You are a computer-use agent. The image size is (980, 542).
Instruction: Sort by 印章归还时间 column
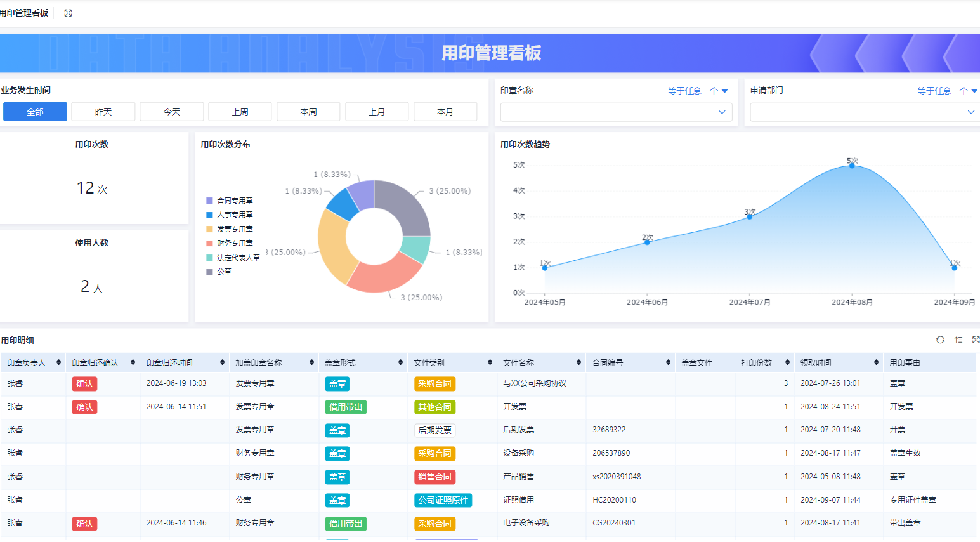222,362
